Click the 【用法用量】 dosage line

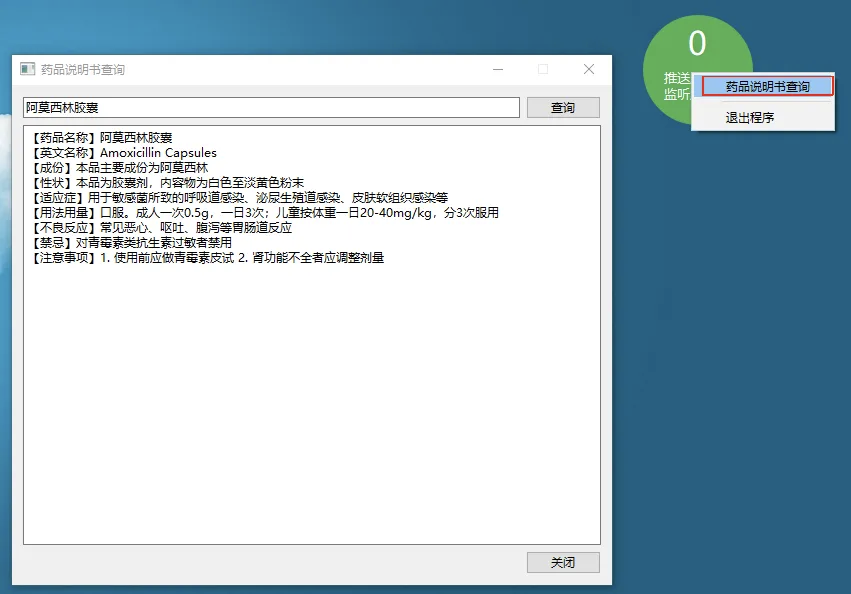pyautogui.click(x=264, y=213)
